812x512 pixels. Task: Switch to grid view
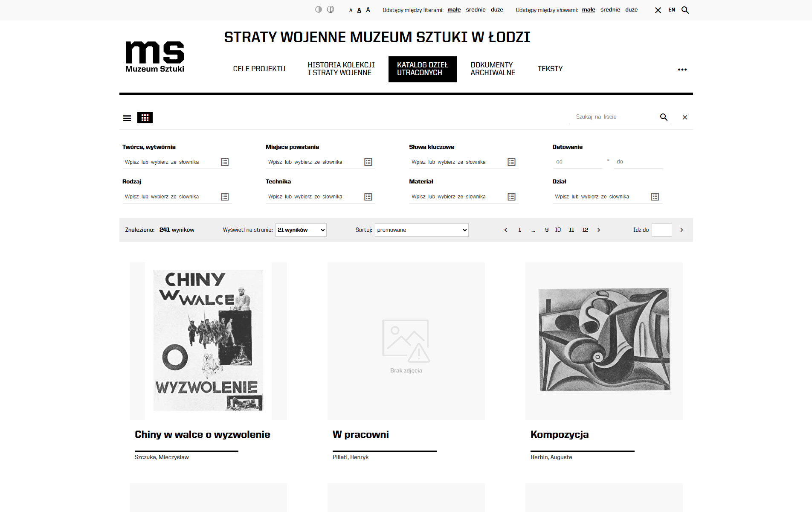pyautogui.click(x=145, y=118)
